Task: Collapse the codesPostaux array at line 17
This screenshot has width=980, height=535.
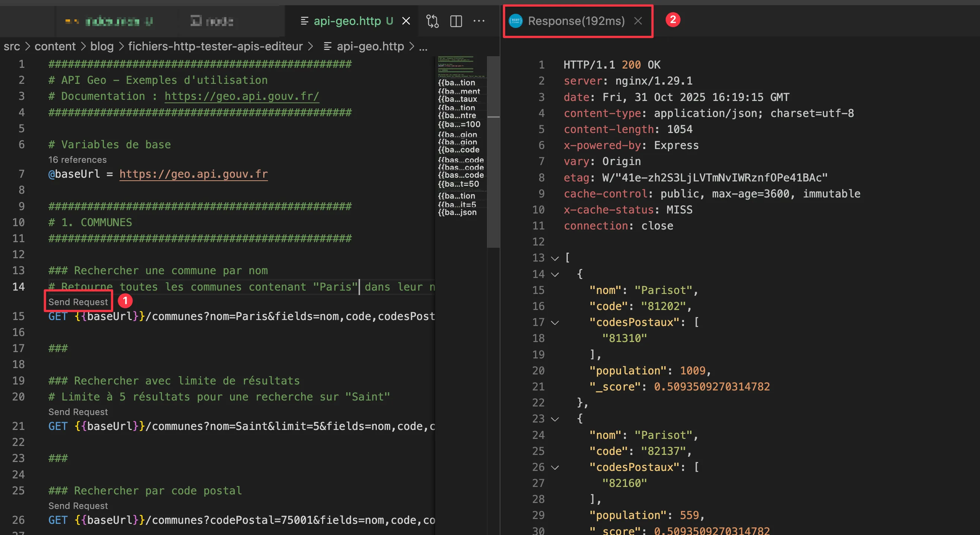Action: (x=555, y=322)
